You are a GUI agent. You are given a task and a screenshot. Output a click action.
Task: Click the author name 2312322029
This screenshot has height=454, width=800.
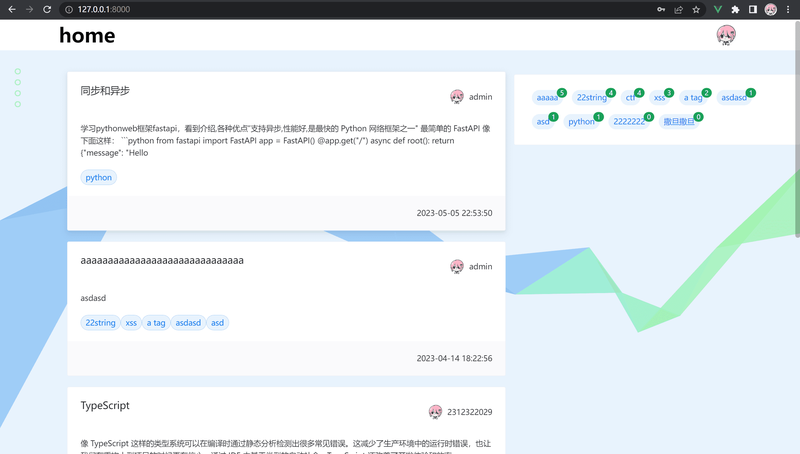coord(470,412)
